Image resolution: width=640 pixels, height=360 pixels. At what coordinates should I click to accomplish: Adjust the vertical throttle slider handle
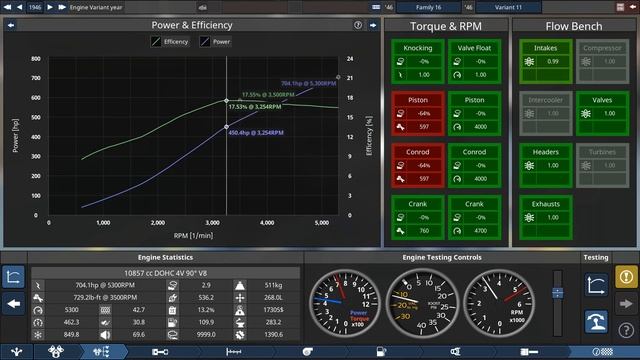coord(558,293)
